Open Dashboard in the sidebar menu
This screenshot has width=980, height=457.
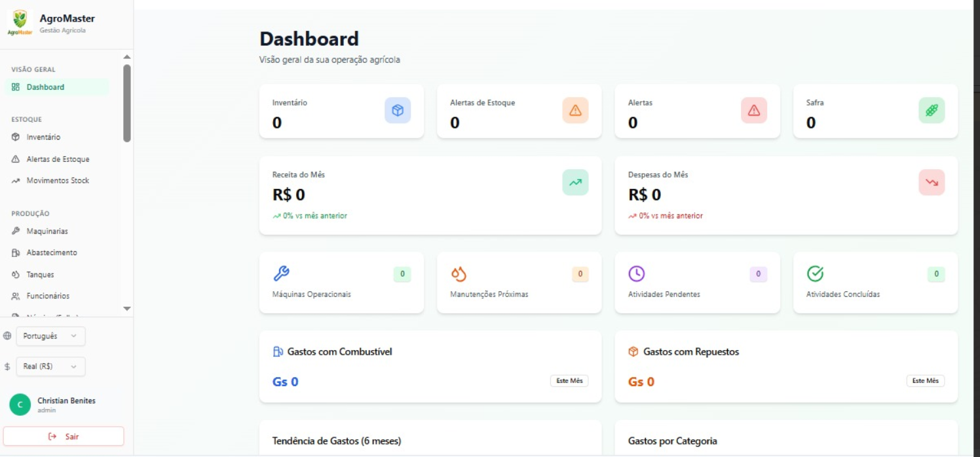pyautogui.click(x=45, y=87)
